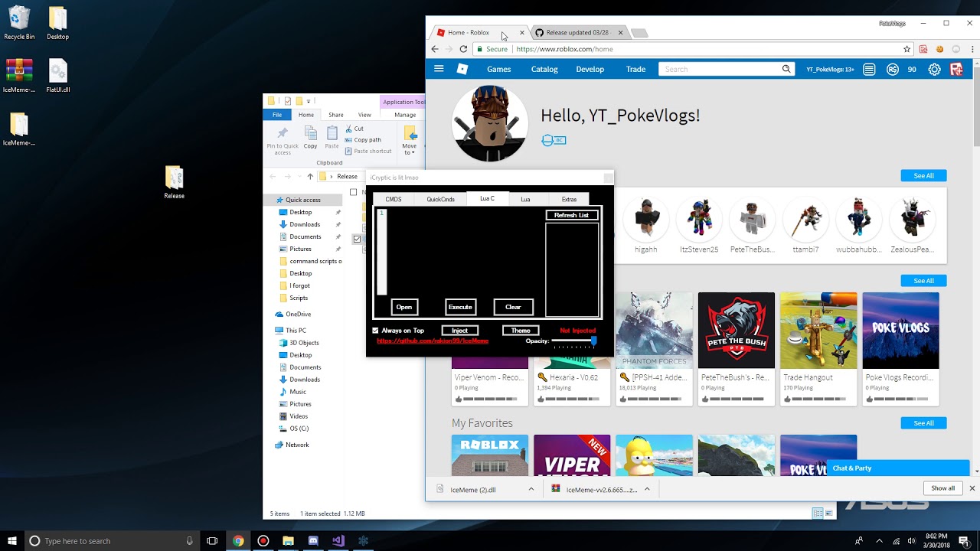Go back in Chrome browser

[x=435, y=49]
